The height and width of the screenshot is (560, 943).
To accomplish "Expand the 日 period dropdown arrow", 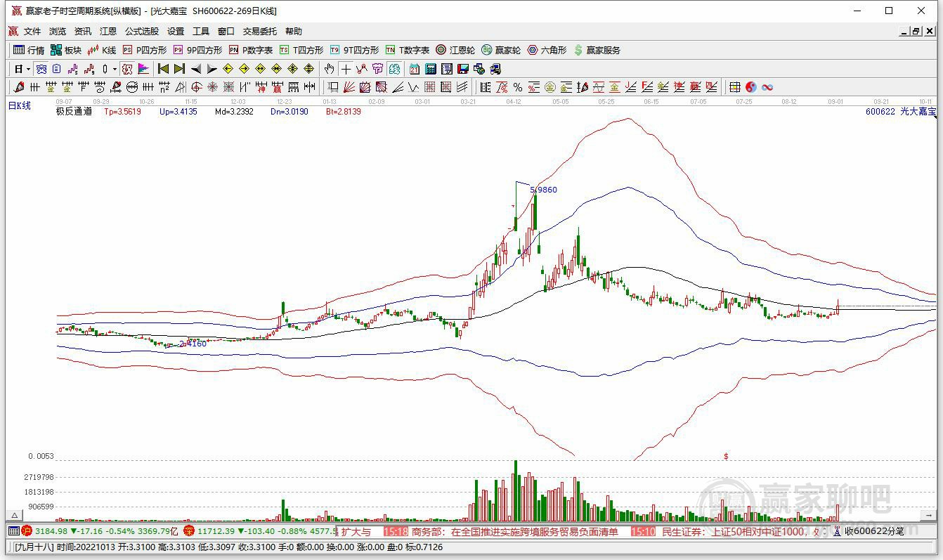I will click(28, 69).
